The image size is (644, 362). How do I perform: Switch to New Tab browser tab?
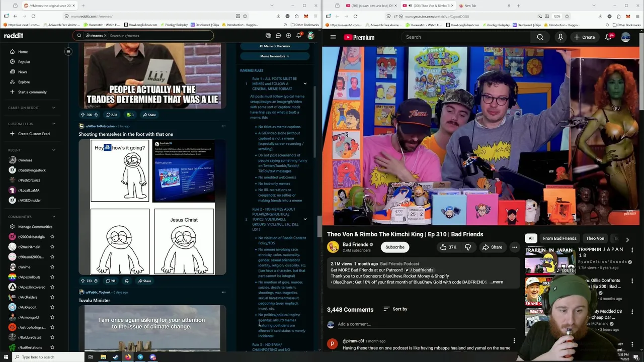(x=485, y=6)
